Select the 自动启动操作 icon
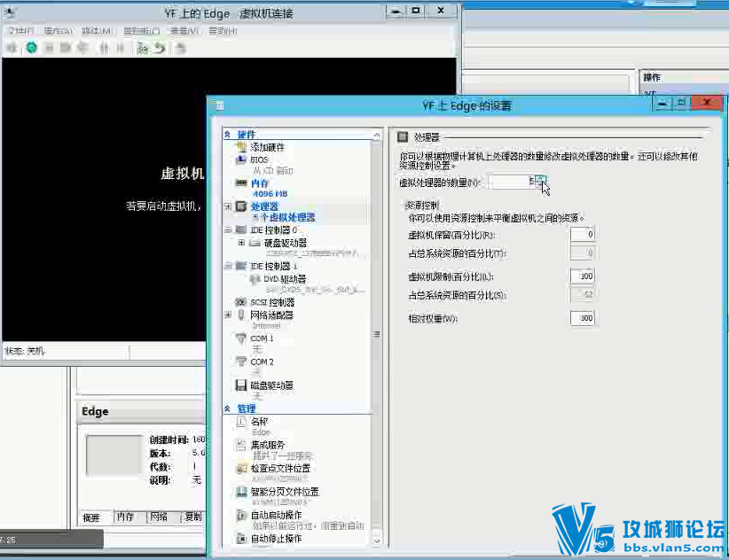Image resolution: width=729 pixels, height=560 pixels. click(241, 515)
